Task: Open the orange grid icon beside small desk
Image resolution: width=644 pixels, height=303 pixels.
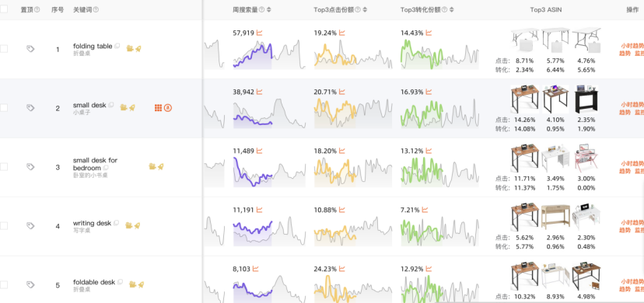Action: click(x=158, y=108)
